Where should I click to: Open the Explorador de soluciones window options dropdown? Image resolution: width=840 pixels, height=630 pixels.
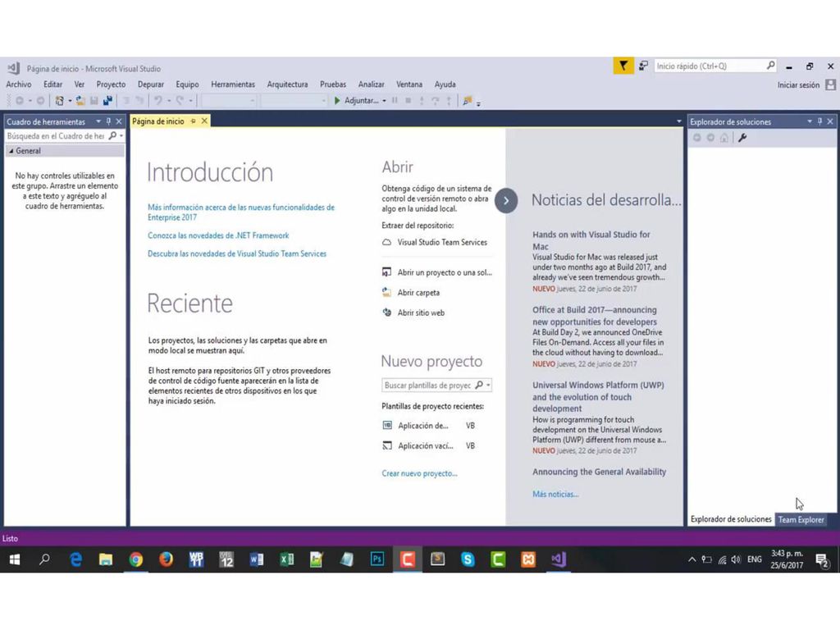coord(810,121)
